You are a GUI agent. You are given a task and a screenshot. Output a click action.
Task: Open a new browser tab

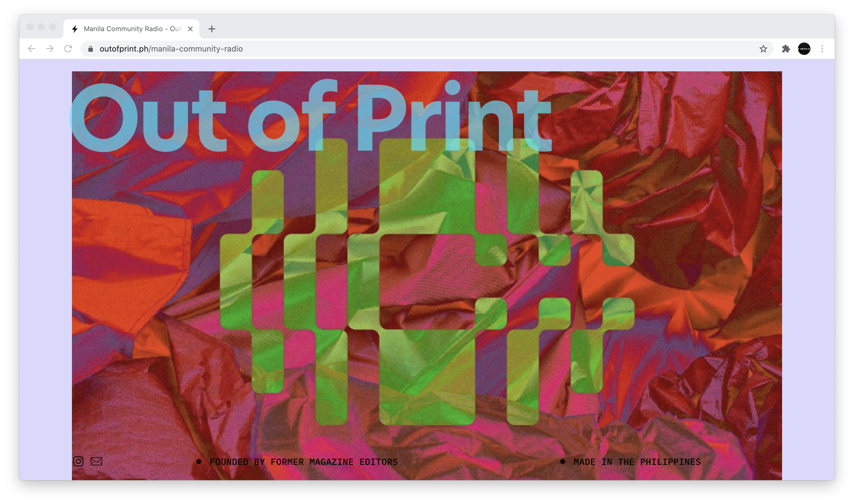[x=212, y=29]
